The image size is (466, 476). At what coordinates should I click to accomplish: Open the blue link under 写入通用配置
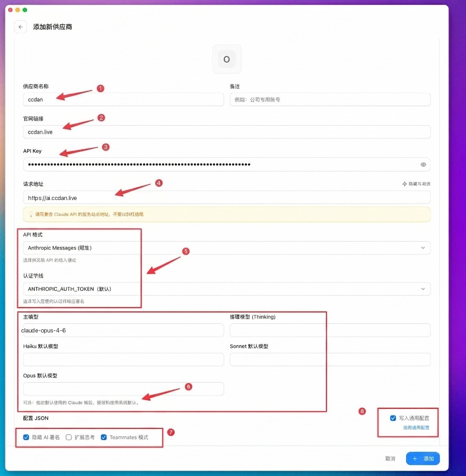tap(416, 428)
